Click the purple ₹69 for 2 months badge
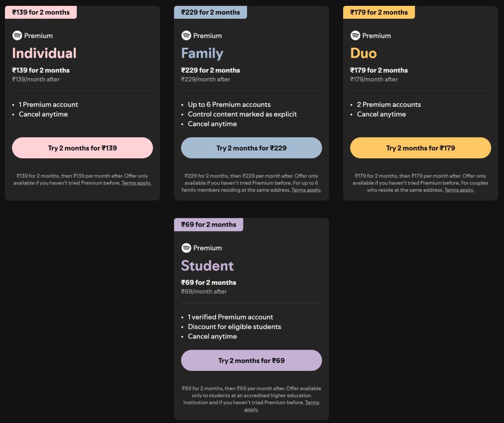Image resolution: width=504 pixels, height=423 pixels. 209,225
